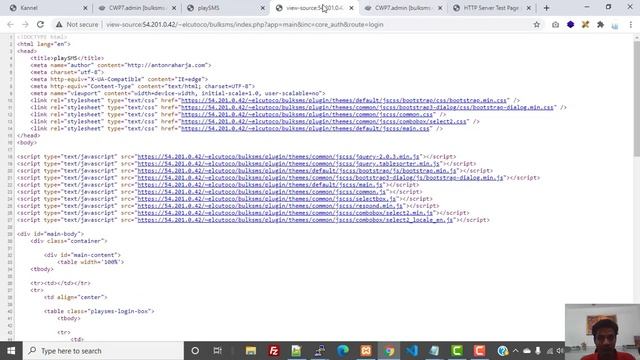Click the webcam overlay thumbnail

[602, 332]
